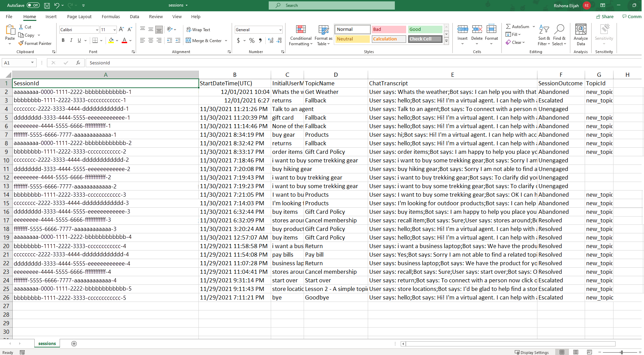Click Sort & Filter icon
The image size is (644, 355).
point(544,35)
